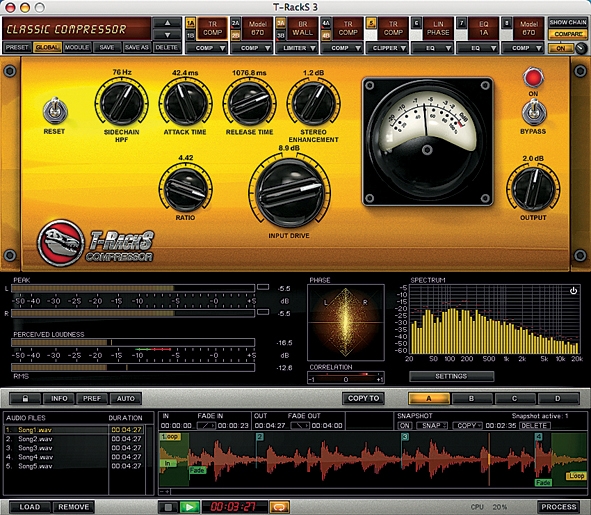Image resolution: width=591 pixels, height=515 pixels.
Task: Open the LIMITER module type dropdown
Action: click(x=297, y=48)
